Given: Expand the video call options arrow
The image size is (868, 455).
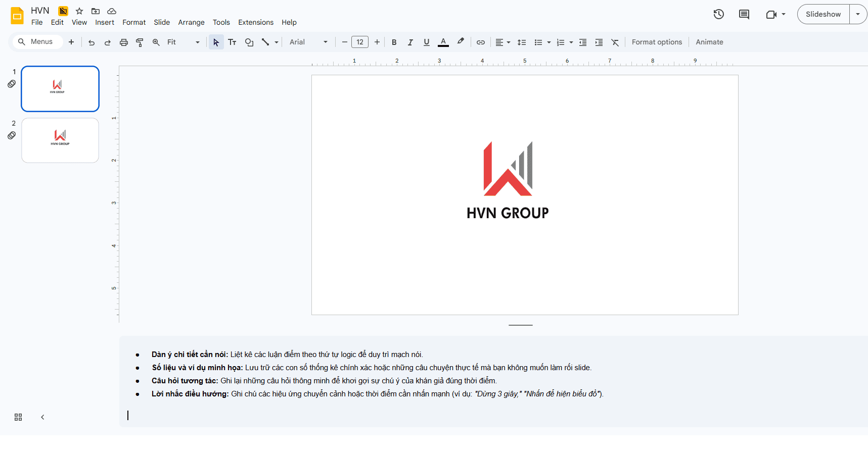Looking at the screenshot, I should coord(784,14).
